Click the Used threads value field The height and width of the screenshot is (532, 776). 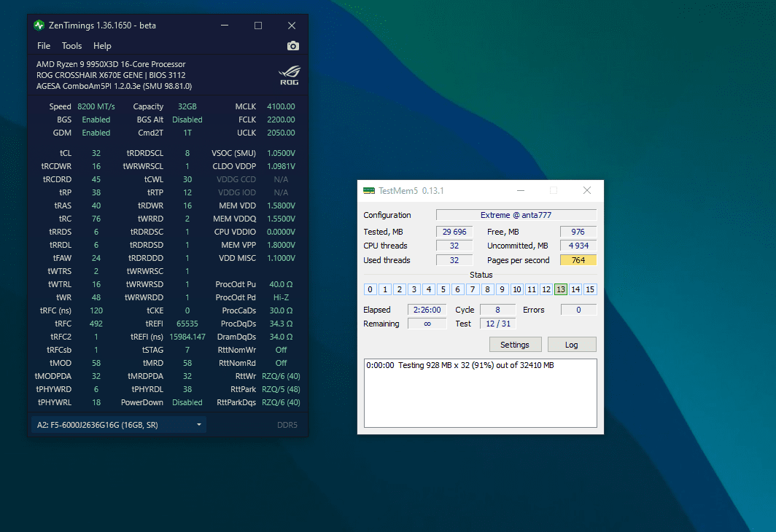tap(454, 260)
